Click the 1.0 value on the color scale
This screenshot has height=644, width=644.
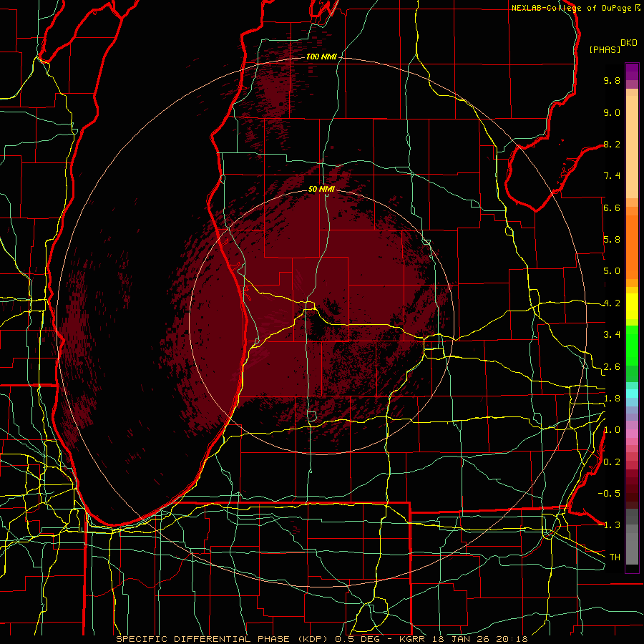coord(612,430)
